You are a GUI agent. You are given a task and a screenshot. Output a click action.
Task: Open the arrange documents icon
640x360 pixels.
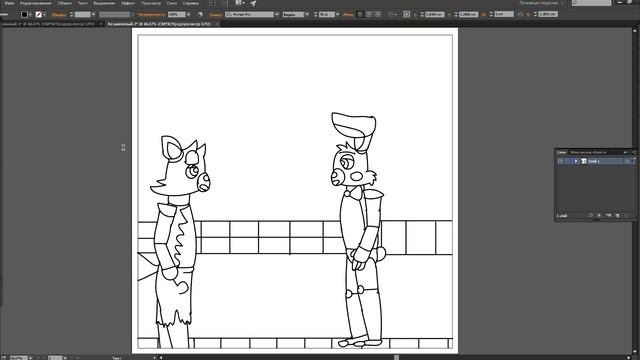pos(240,3)
